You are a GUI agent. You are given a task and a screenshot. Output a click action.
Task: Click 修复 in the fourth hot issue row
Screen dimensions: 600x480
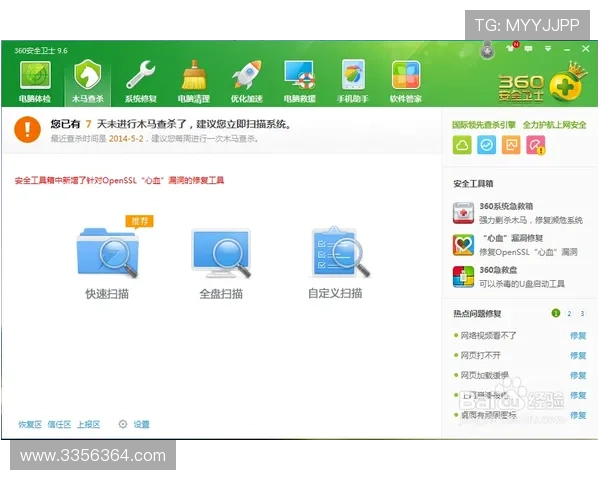pos(578,395)
